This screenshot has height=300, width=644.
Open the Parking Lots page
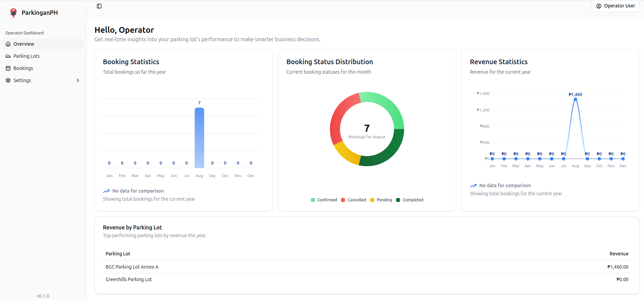pyautogui.click(x=26, y=56)
